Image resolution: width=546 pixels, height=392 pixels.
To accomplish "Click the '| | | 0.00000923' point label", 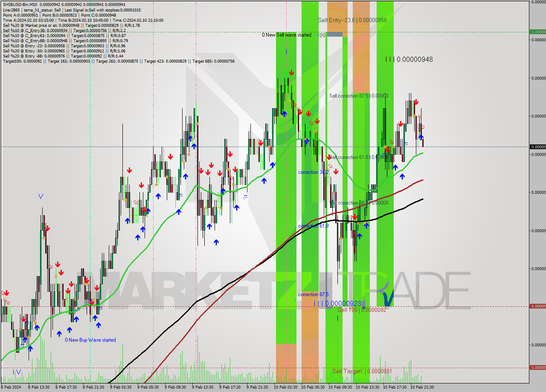I will pyautogui.click(x=337, y=303).
